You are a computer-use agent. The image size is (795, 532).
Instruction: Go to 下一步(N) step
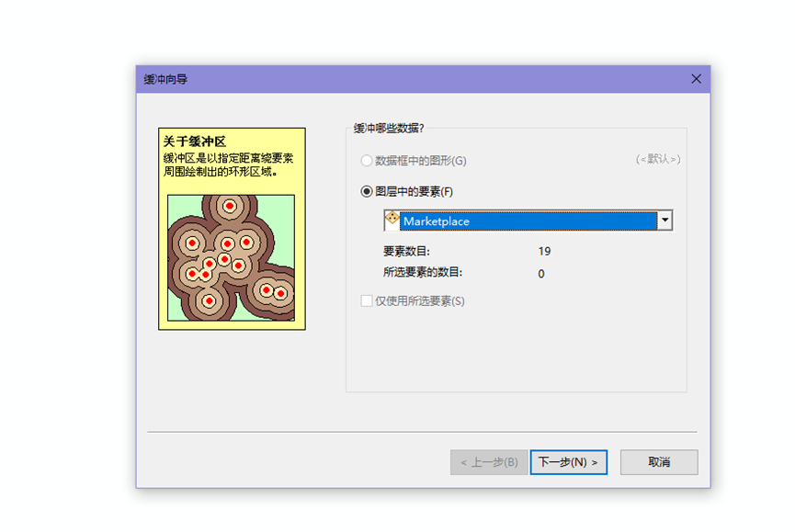click(x=568, y=462)
